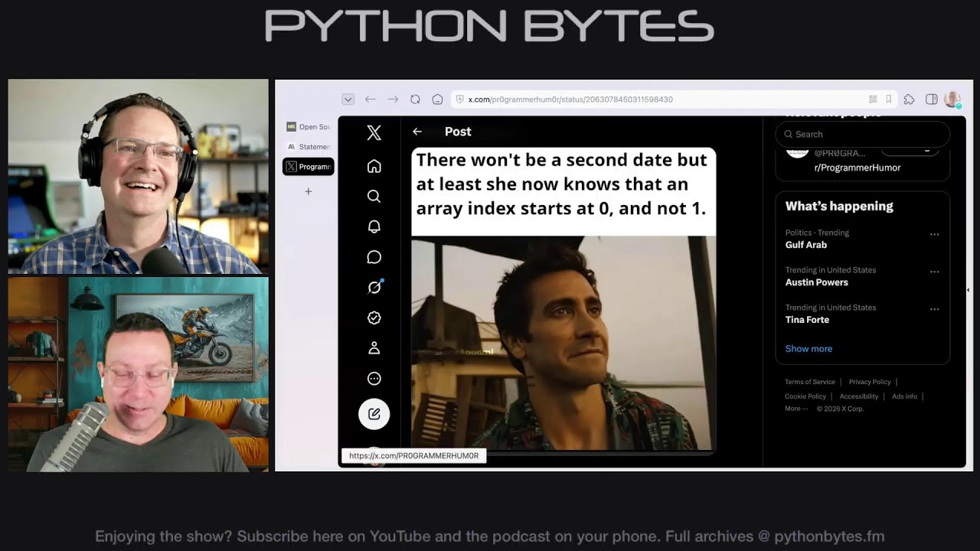
Task: Click the QR code icon in address bar
Action: pyautogui.click(x=873, y=99)
